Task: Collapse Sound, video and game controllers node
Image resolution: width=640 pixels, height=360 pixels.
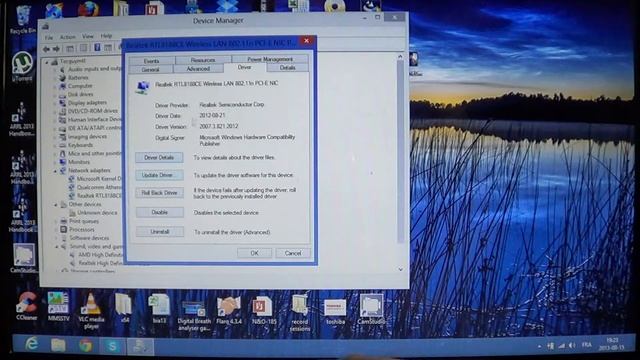Action: (x=57, y=247)
